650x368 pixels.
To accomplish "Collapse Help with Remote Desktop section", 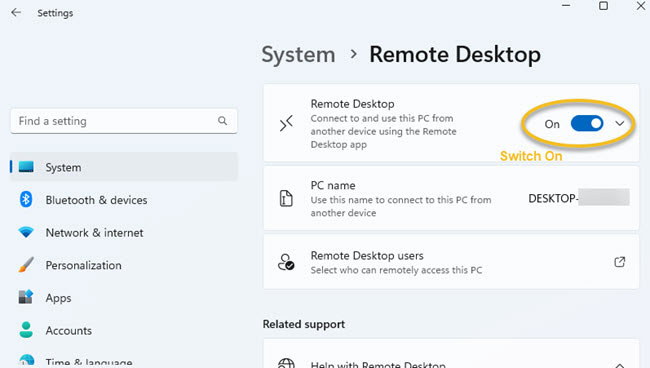I will tap(619, 366).
